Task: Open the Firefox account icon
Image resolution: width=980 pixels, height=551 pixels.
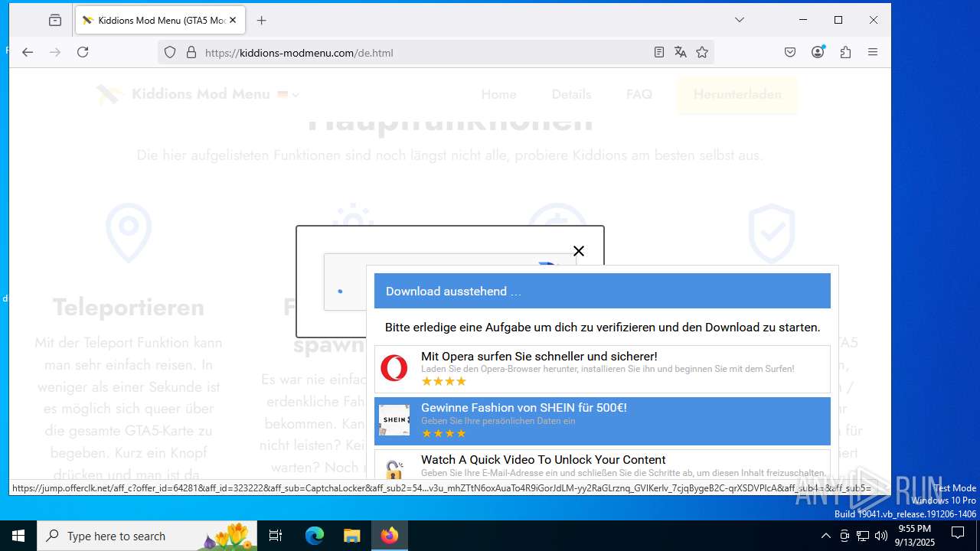Action: pos(818,52)
